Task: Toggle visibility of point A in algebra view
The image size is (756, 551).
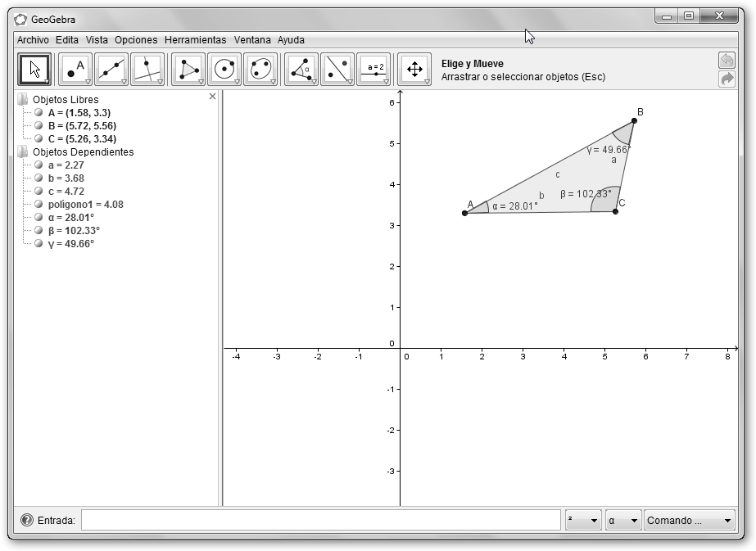Action: pos(38,113)
